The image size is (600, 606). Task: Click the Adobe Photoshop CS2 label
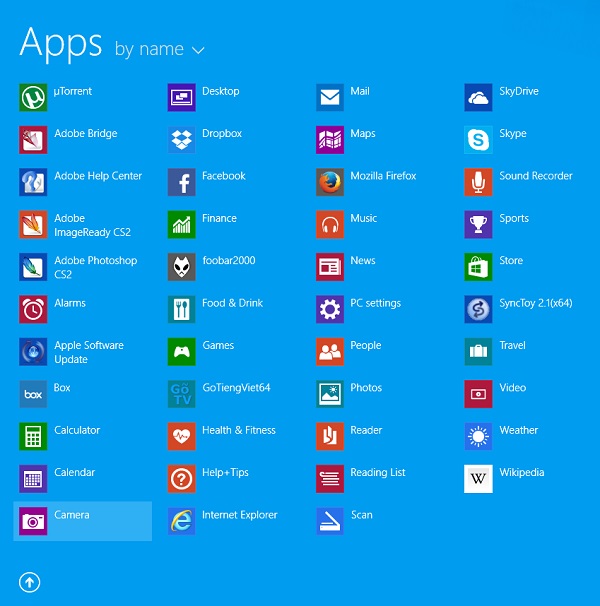95,267
